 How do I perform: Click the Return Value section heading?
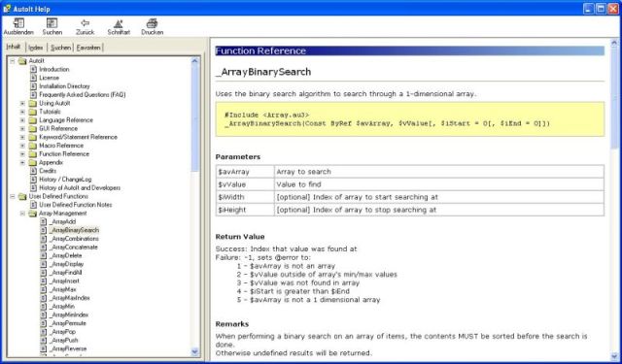[x=240, y=237]
